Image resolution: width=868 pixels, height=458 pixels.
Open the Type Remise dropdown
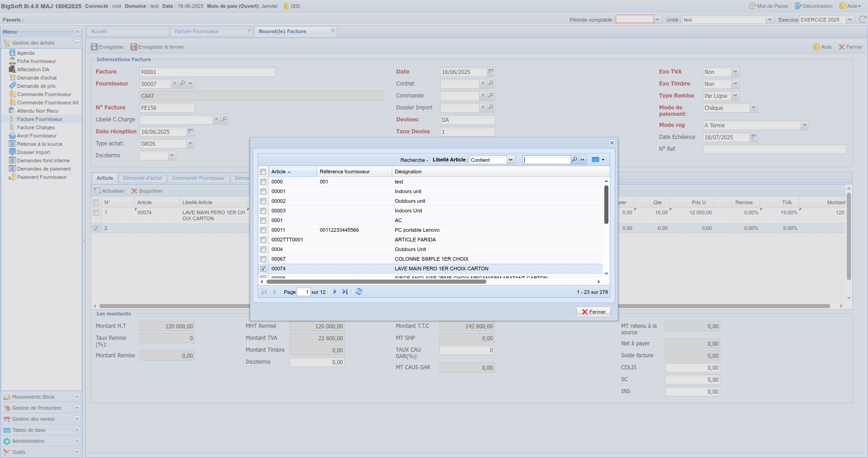point(735,96)
